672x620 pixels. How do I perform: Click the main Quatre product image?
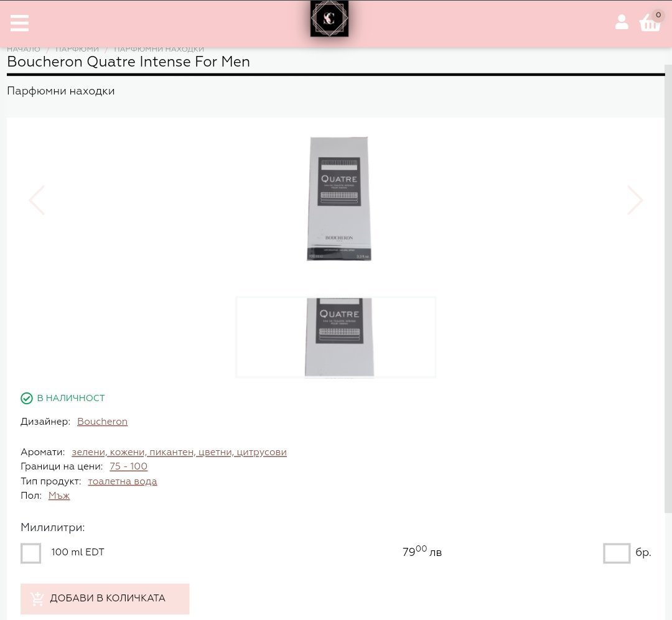click(x=339, y=199)
